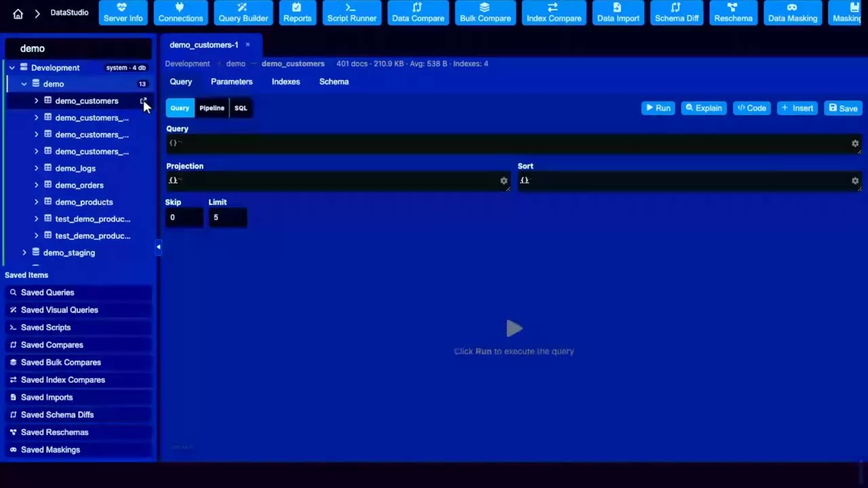Launch the Query Builder tool
Viewport: 868px width, 488px height.
243,13
